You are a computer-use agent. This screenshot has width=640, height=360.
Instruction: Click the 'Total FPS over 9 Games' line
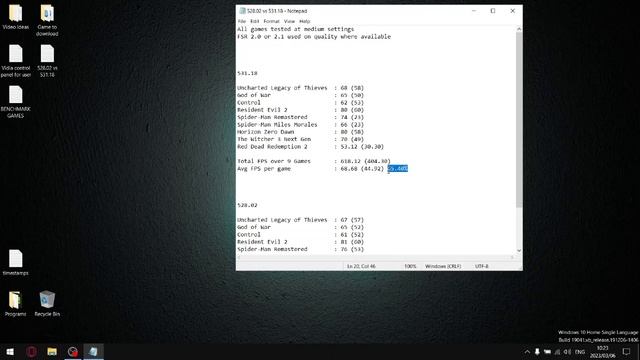click(314, 161)
